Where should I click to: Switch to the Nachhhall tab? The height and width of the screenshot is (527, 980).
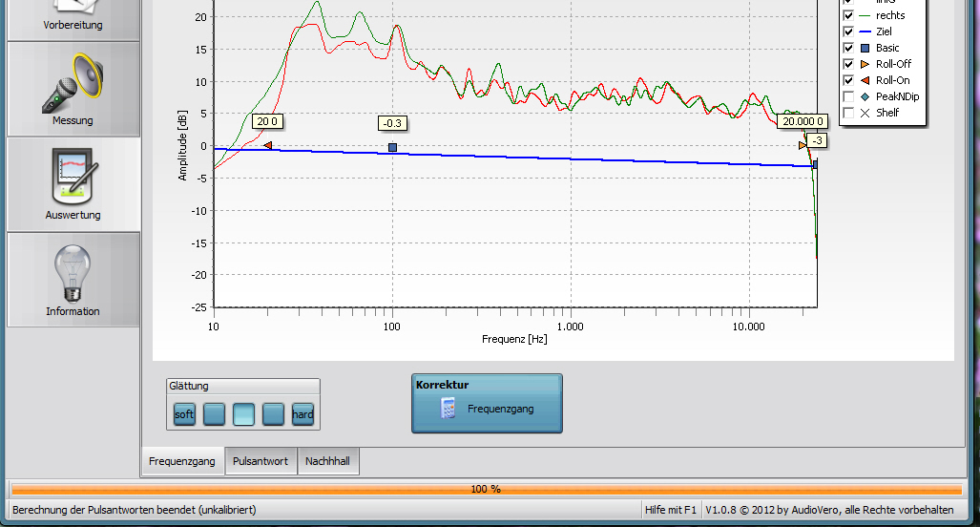click(x=327, y=461)
